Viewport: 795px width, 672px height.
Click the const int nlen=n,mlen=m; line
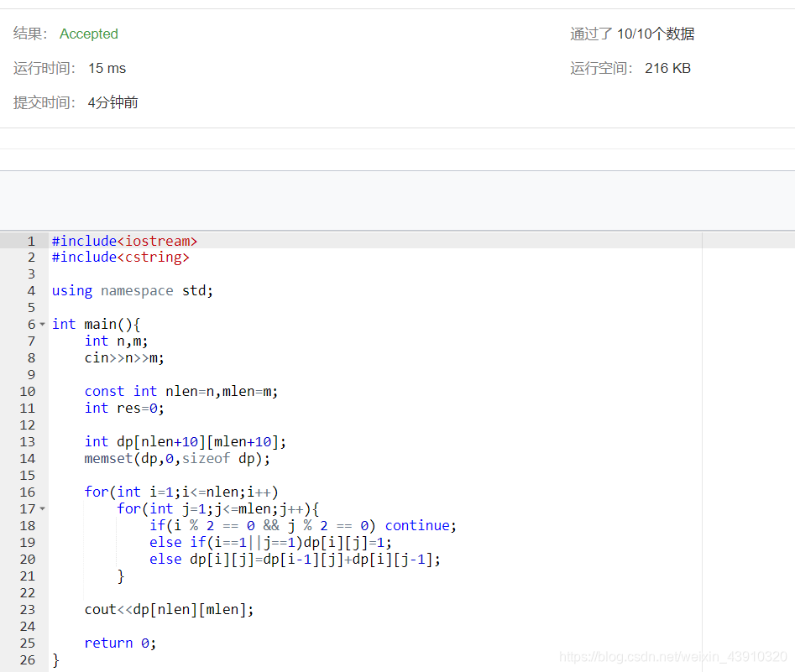tap(181, 391)
